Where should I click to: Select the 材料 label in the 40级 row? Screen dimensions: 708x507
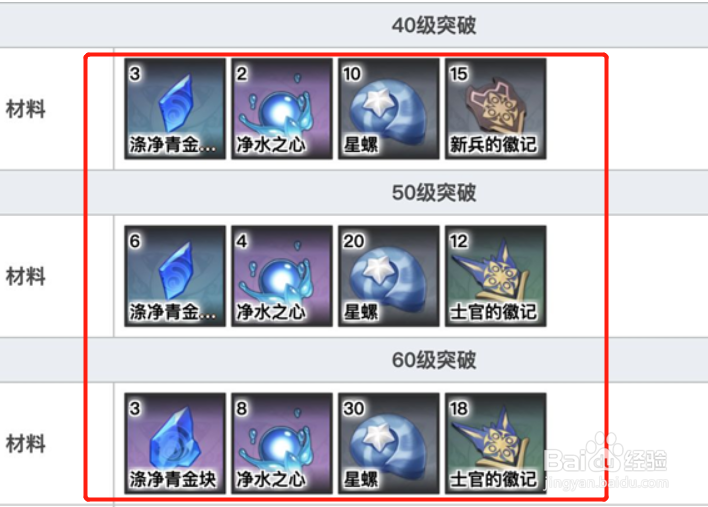(26, 109)
